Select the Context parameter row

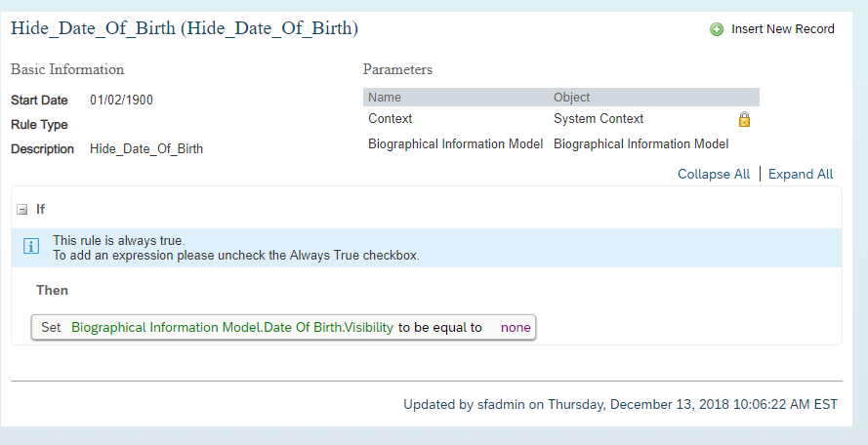561,119
